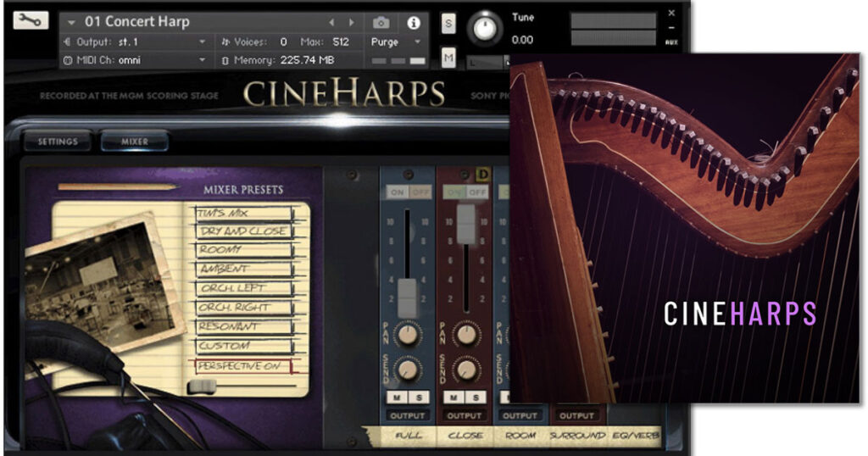The image size is (868, 456).
Task: Turn OFF the Close mic channel
Action: (x=476, y=192)
